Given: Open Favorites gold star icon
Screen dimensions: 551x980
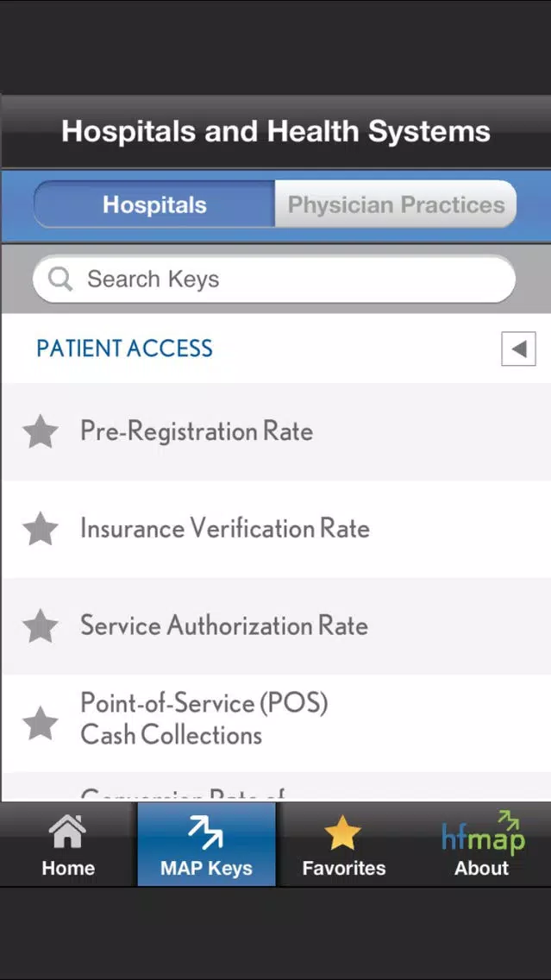Looking at the screenshot, I should click(x=343, y=832).
